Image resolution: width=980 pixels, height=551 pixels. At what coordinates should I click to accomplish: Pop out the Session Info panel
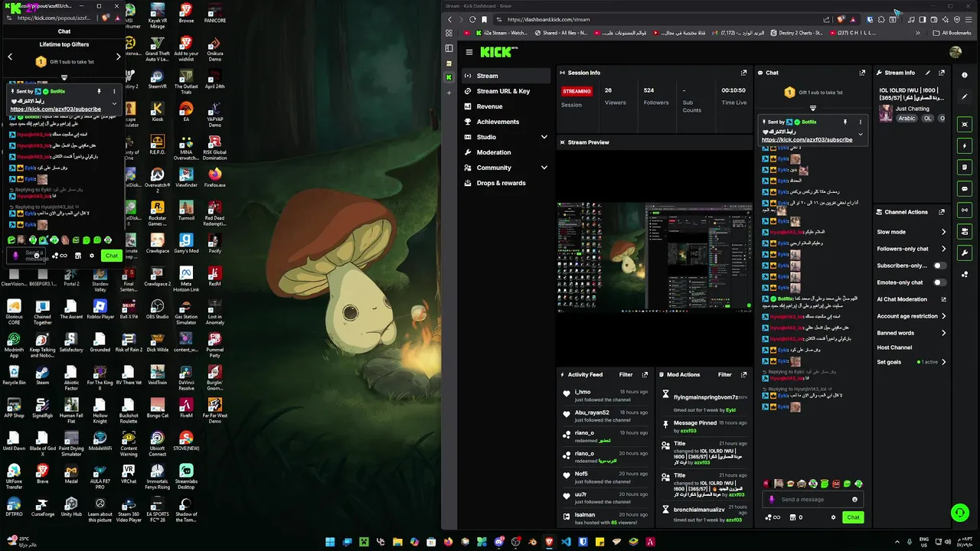[x=743, y=73]
